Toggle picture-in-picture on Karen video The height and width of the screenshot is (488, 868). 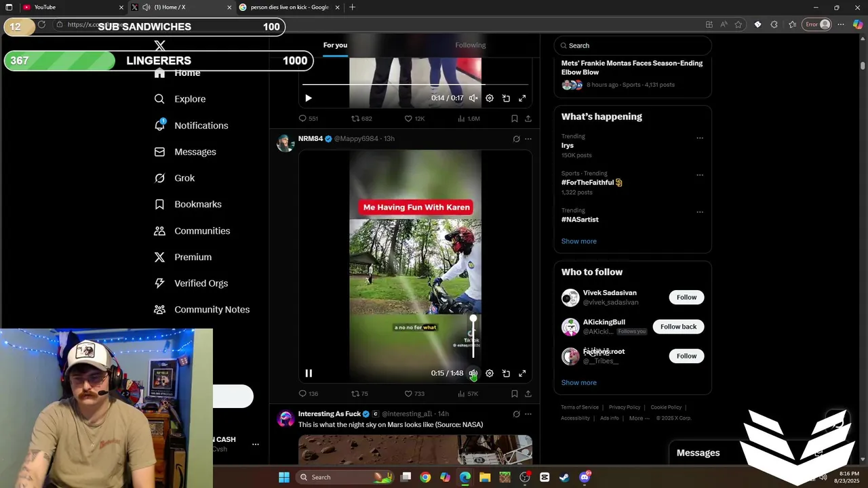(x=506, y=373)
